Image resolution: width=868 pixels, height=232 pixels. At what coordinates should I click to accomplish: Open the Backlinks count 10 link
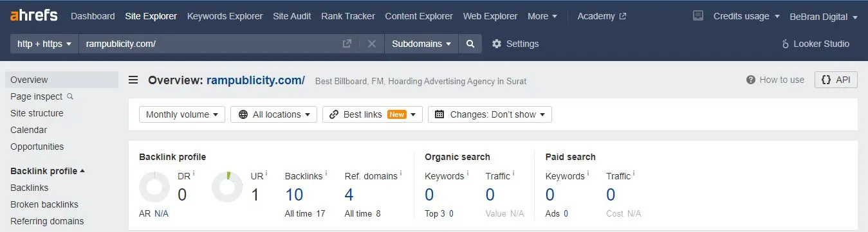[294, 195]
